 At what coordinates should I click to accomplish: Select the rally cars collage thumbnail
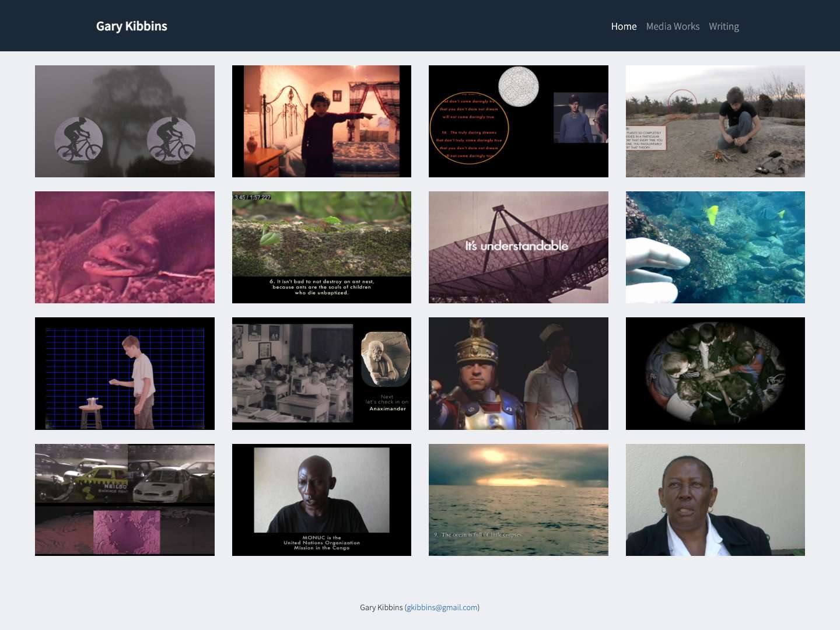coord(124,499)
